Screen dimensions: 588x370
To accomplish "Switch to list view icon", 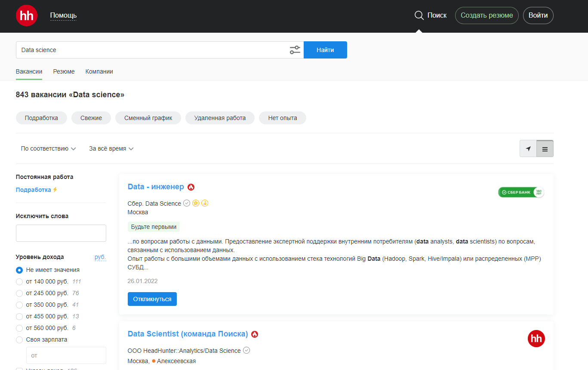I will (x=545, y=149).
